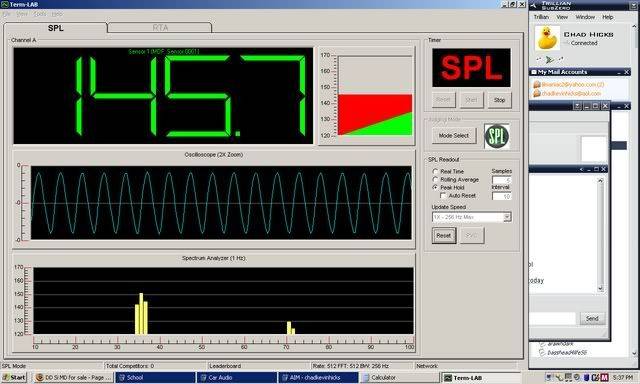Click the Term-LAB title bar icon
The width and height of the screenshot is (640, 384).
pyautogui.click(x=4, y=4)
